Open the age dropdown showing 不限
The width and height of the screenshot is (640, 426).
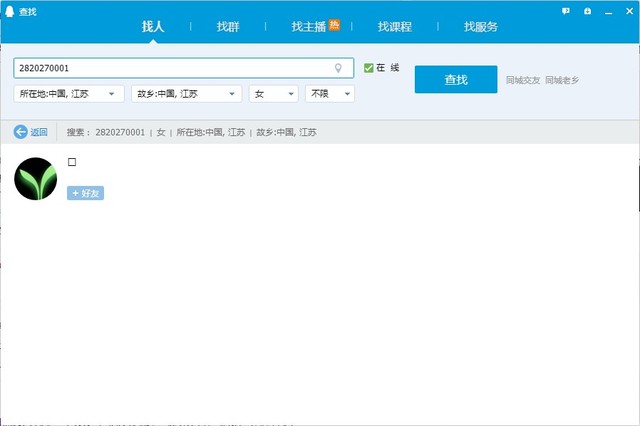pyautogui.click(x=330, y=93)
